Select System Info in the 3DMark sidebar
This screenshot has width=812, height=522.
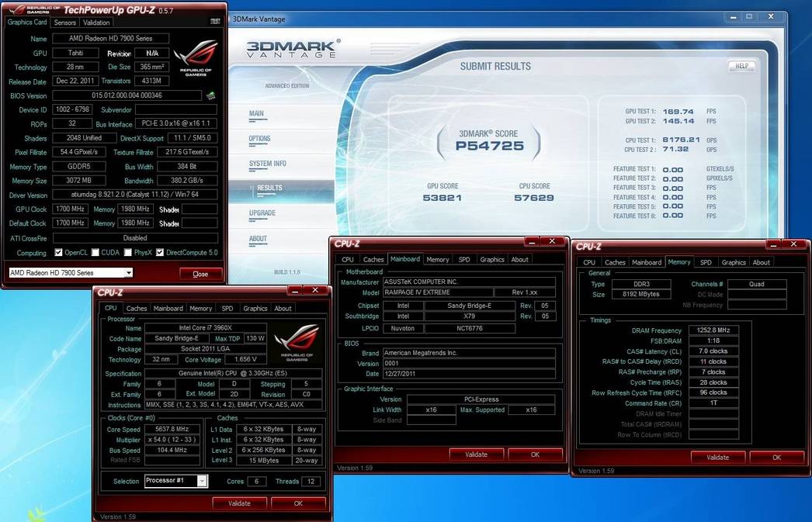point(268,164)
